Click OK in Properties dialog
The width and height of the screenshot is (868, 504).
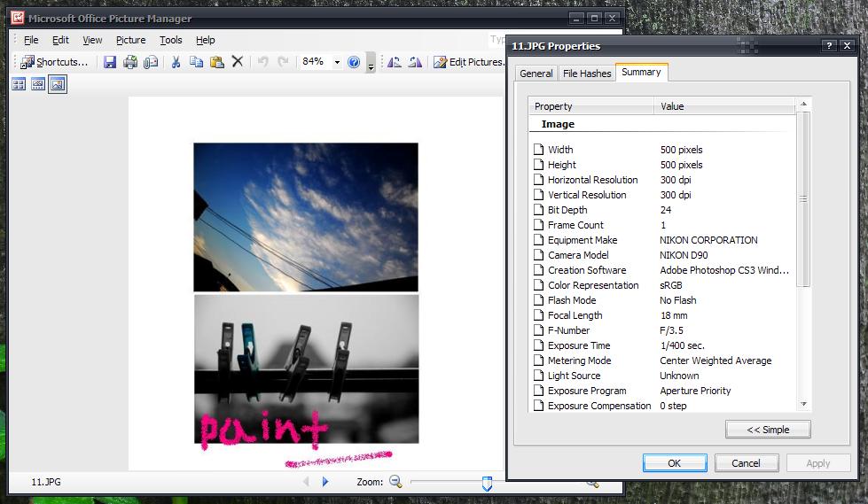(674, 463)
